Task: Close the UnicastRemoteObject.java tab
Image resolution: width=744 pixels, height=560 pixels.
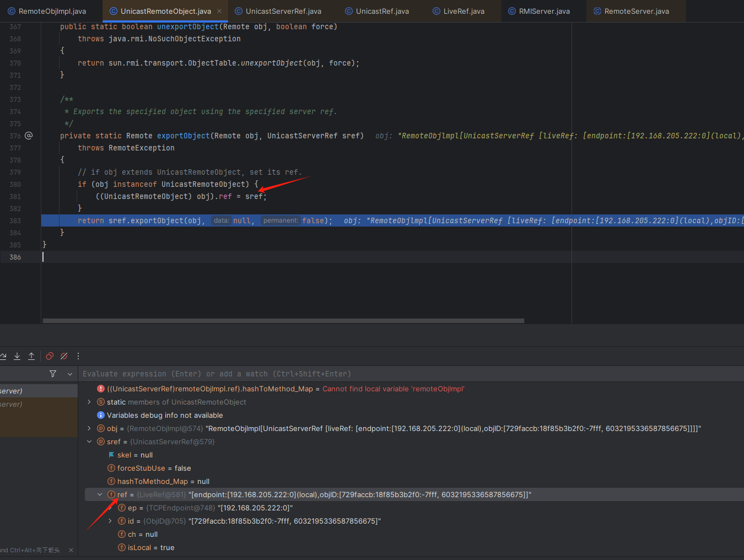Action: (x=219, y=11)
